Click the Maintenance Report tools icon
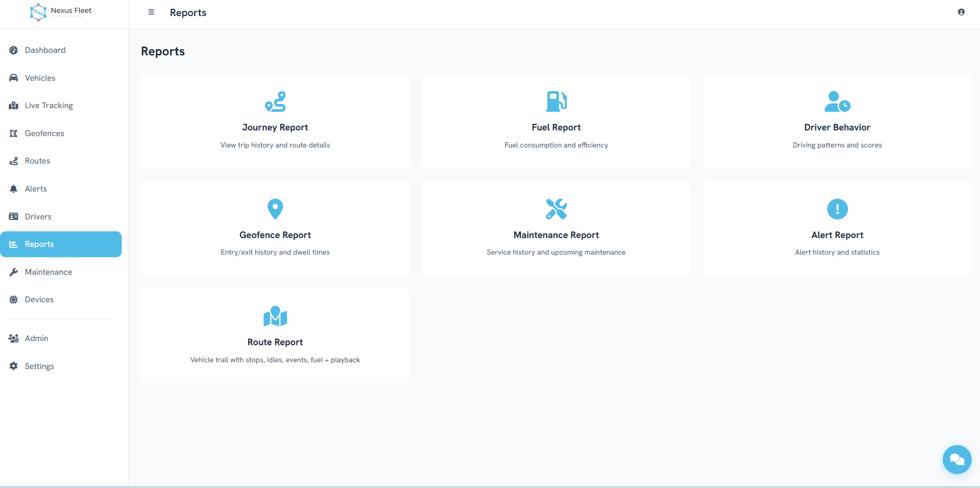The width and height of the screenshot is (980, 488). (556, 209)
